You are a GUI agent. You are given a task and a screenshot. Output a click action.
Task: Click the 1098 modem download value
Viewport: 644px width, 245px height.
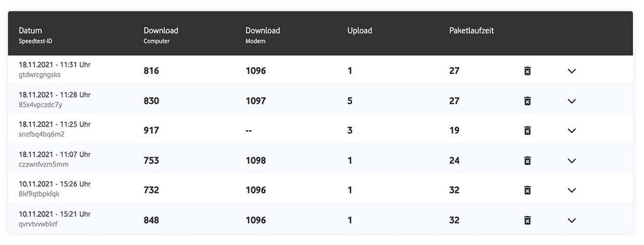[x=256, y=161]
